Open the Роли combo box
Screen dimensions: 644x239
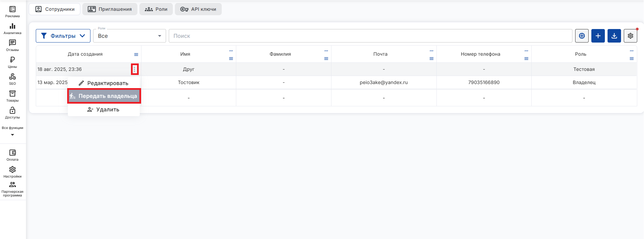[x=129, y=36]
